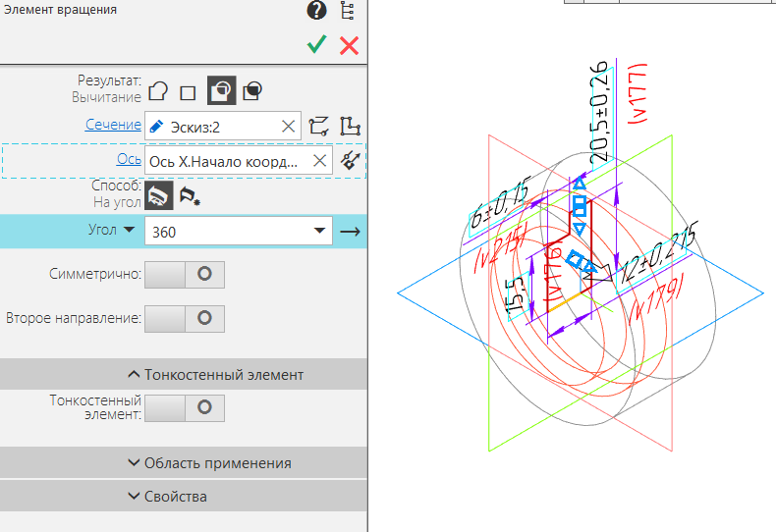
Task: Open help for Элемент вращения
Action: (316, 10)
